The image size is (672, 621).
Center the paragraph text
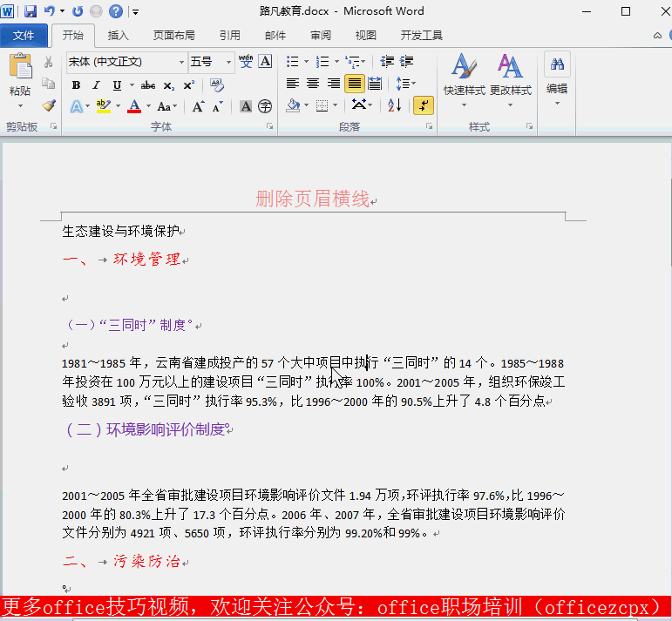tap(313, 83)
